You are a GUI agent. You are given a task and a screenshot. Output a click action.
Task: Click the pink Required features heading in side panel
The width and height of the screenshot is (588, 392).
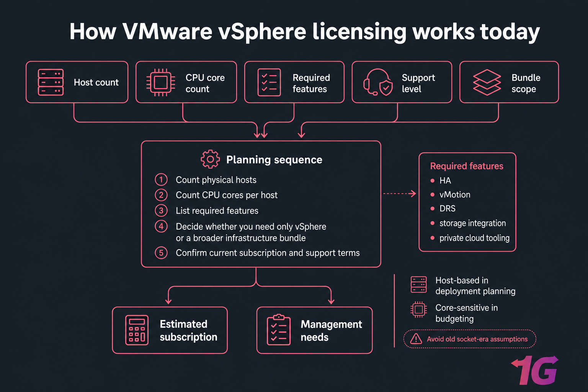point(467,166)
